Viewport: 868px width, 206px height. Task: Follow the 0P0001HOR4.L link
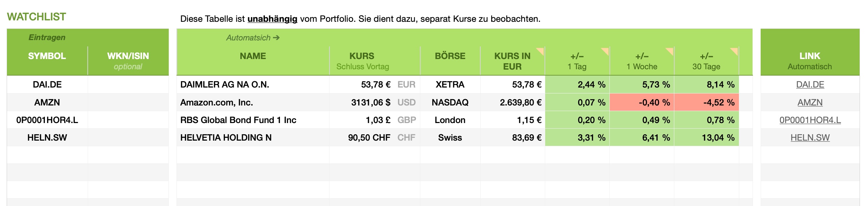click(810, 120)
